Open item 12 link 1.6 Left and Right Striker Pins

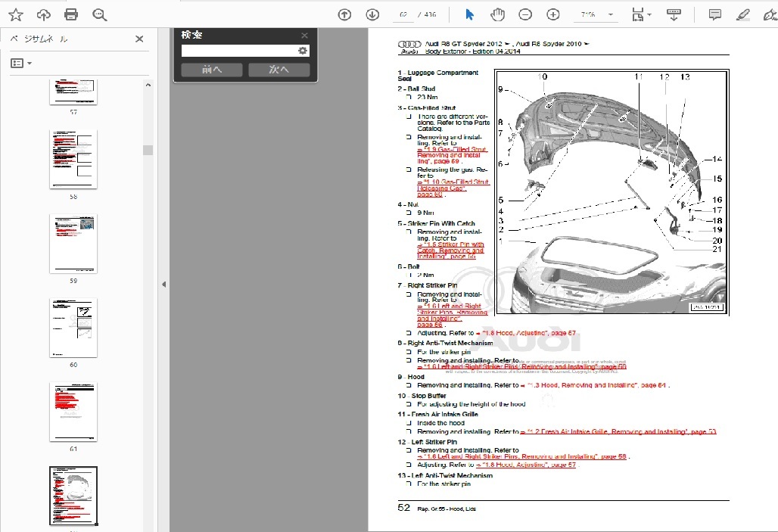click(522, 456)
